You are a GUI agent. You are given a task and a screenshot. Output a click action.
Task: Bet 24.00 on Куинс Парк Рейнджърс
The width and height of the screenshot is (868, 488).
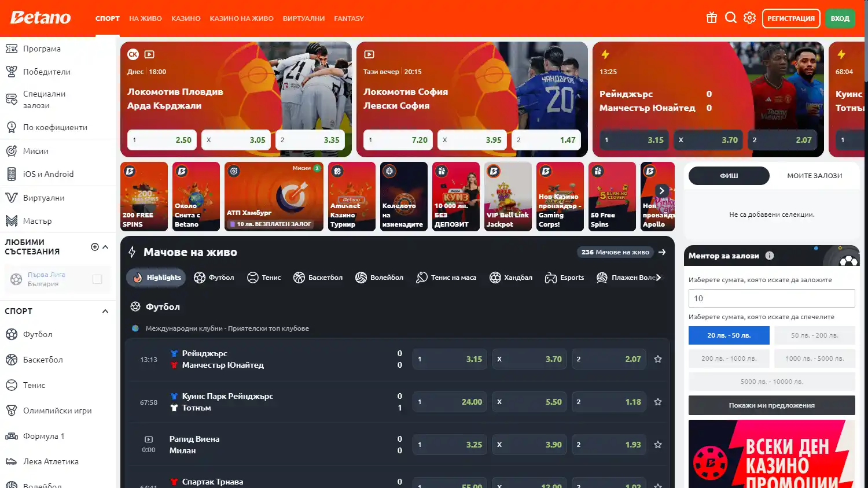450,402
